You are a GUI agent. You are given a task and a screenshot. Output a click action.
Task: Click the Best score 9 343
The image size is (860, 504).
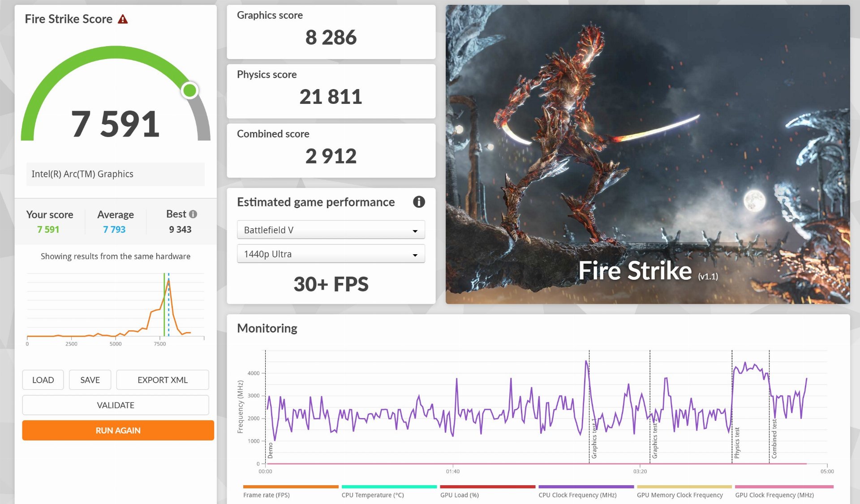[180, 230]
